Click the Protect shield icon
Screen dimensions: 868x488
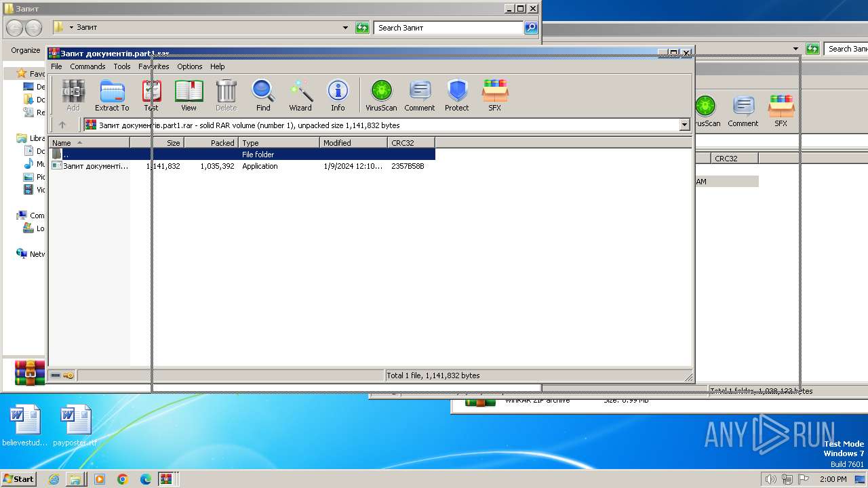(x=457, y=95)
